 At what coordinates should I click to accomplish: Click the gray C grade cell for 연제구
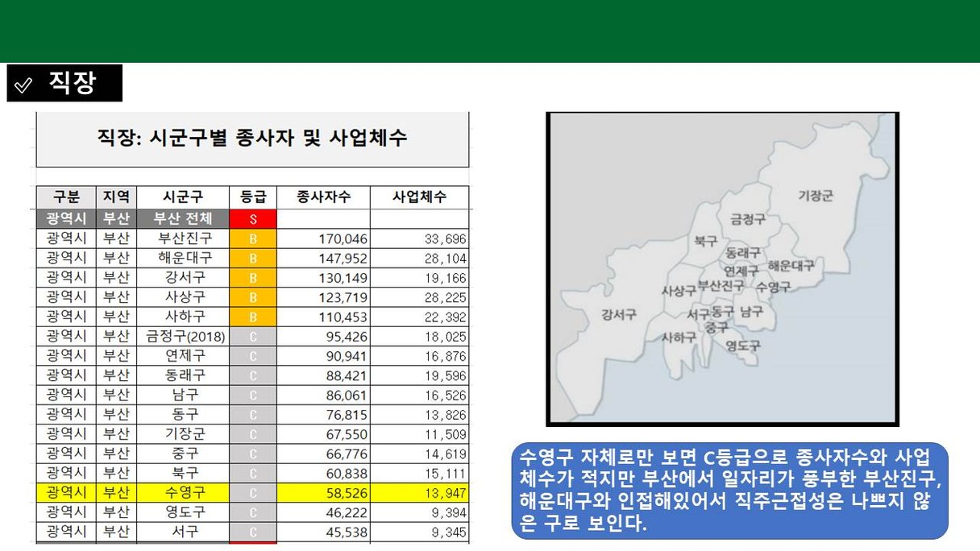pos(253,355)
